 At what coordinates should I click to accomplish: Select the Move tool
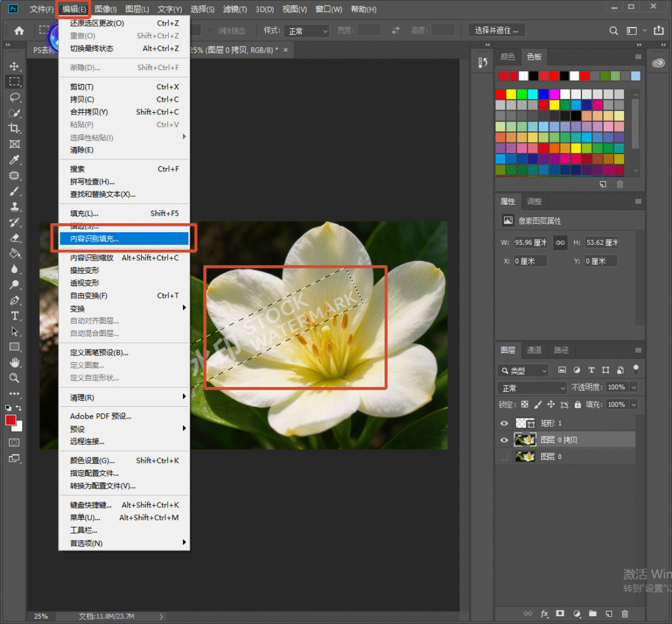coord(14,66)
